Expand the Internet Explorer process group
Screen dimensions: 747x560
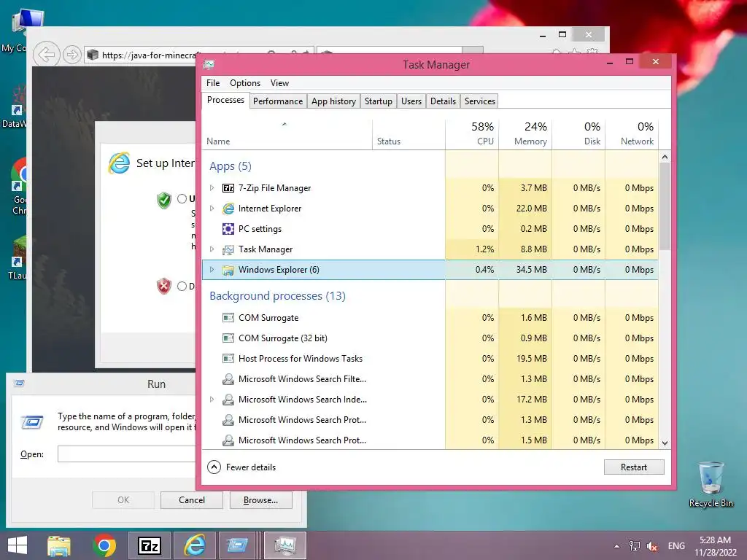(212, 209)
